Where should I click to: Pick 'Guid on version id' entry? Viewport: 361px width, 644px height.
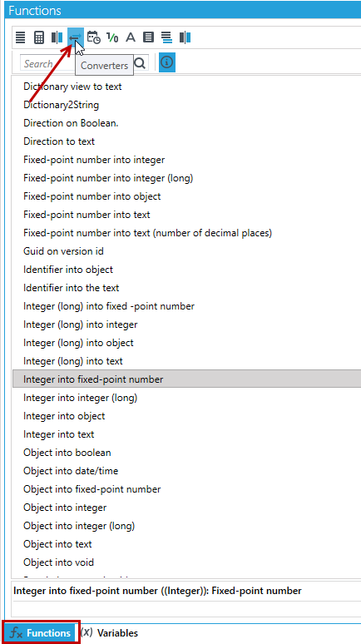[x=63, y=251]
